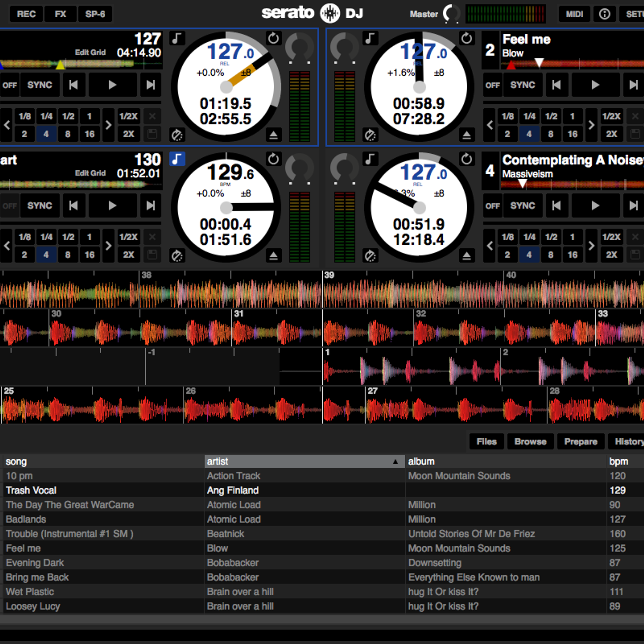This screenshot has height=644, width=644.
Task: Open the REC panel
Action: 26,14
